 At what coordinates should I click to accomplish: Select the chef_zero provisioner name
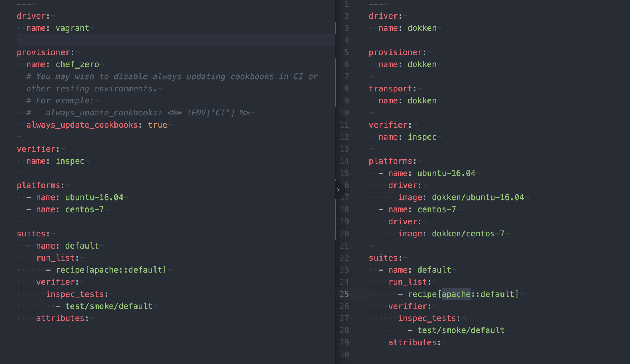click(77, 64)
